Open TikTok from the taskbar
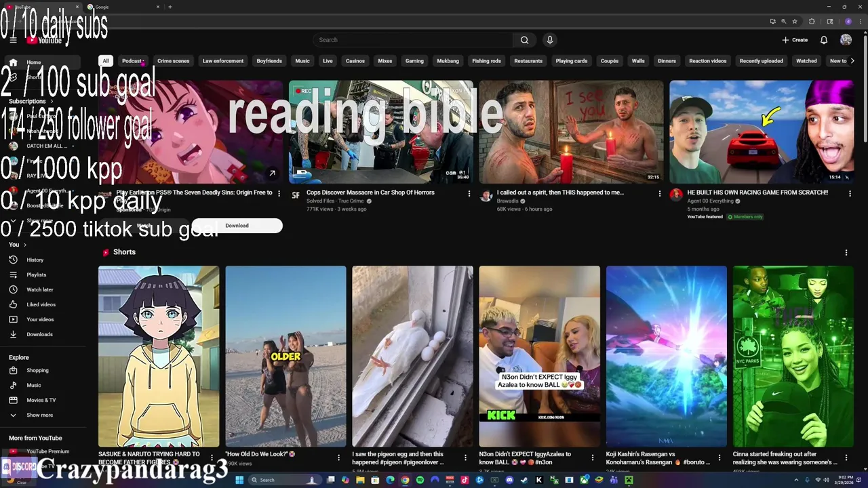 [465, 480]
